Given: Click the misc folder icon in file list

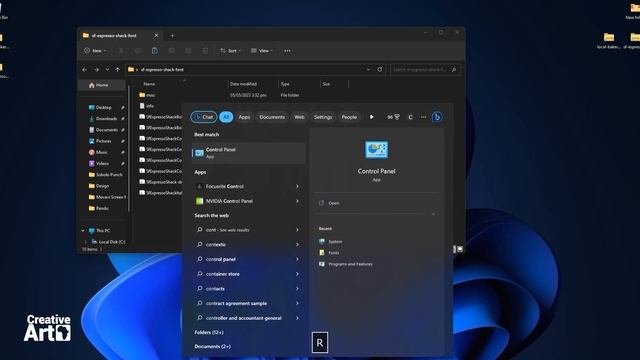Looking at the screenshot, I should [142, 95].
